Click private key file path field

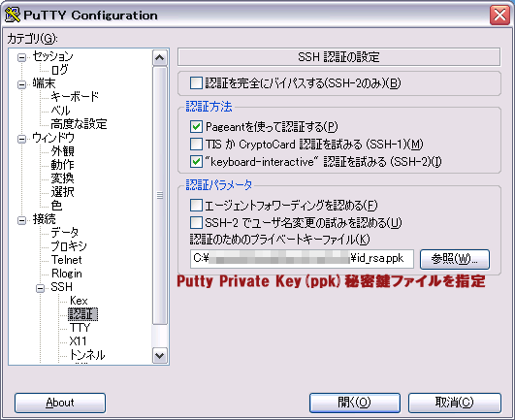[x=302, y=259]
